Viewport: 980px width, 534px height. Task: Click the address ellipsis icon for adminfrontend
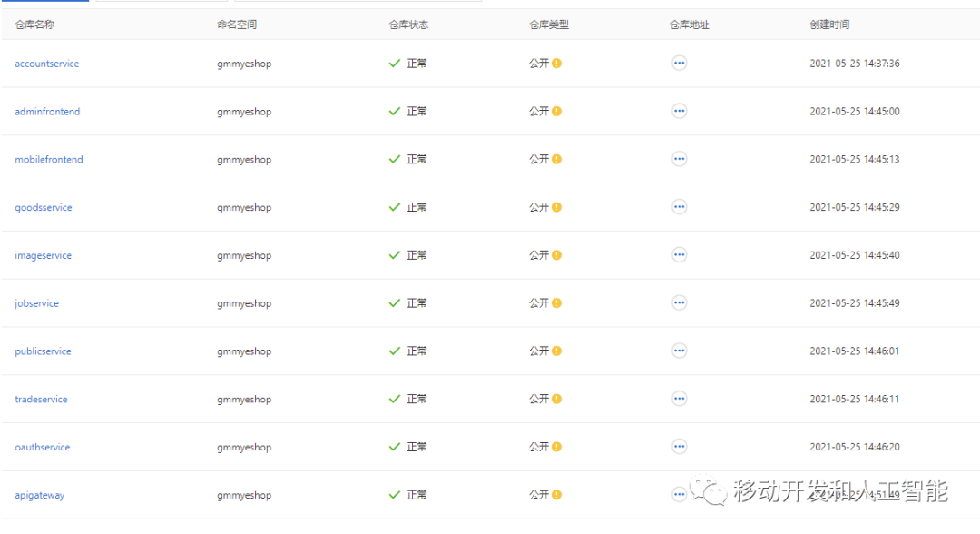[x=679, y=111]
